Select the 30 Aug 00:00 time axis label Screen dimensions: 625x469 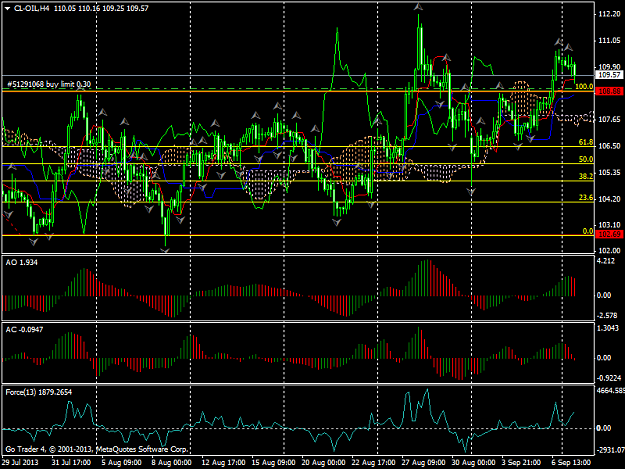tap(474, 462)
